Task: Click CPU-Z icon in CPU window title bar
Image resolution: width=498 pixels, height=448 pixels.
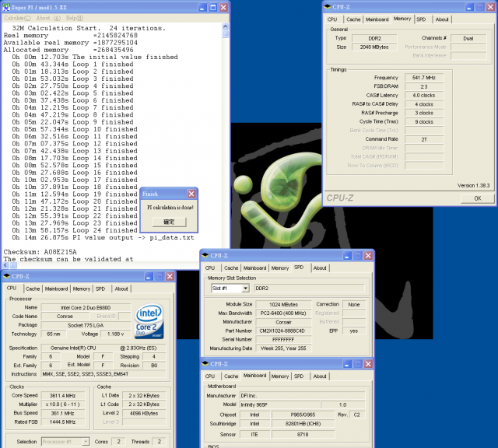Action: pyautogui.click(x=7, y=276)
